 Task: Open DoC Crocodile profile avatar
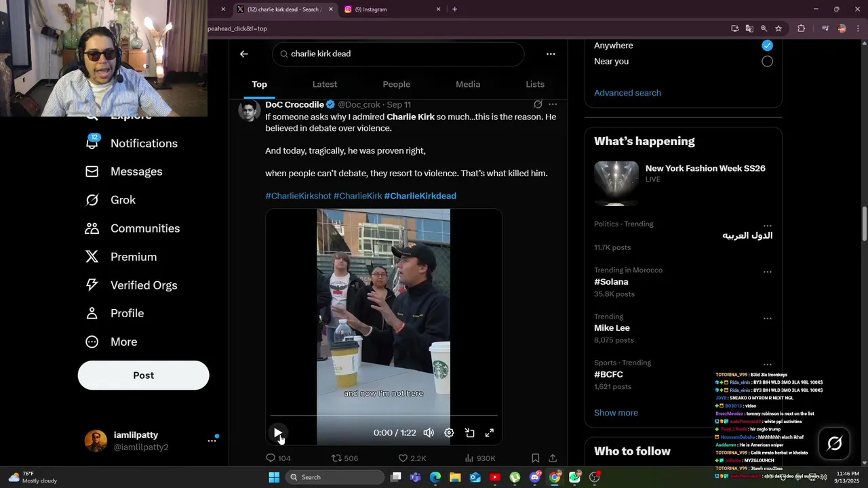coord(250,110)
